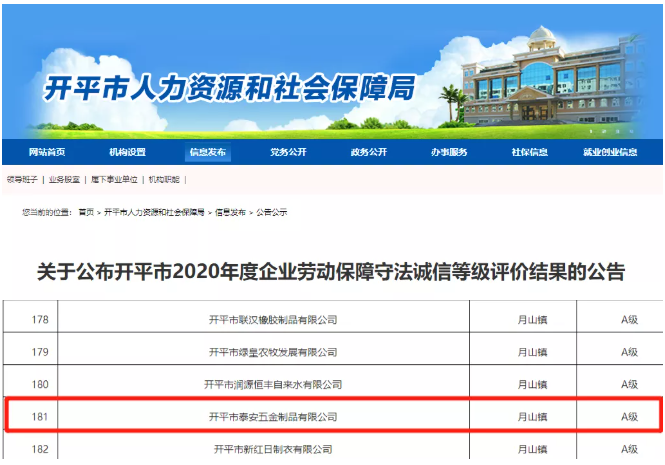Click 开平市人力资源和社会保障局 in the breadcrumb

click(x=154, y=213)
